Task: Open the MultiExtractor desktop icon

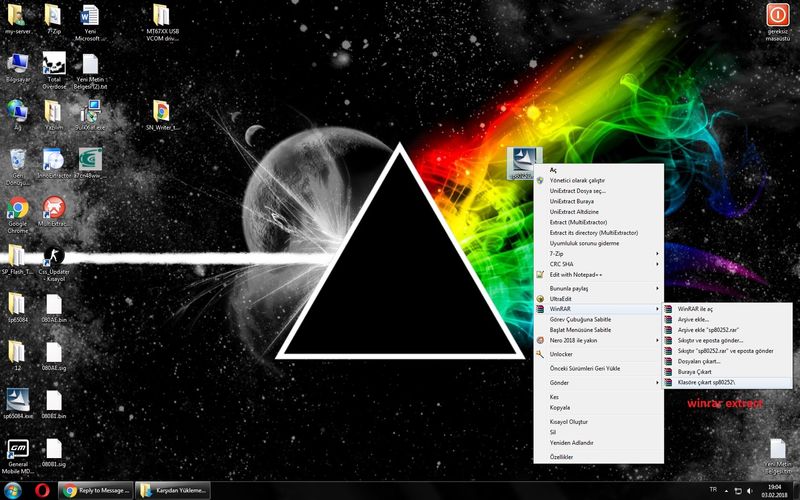Action: tap(55, 208)
